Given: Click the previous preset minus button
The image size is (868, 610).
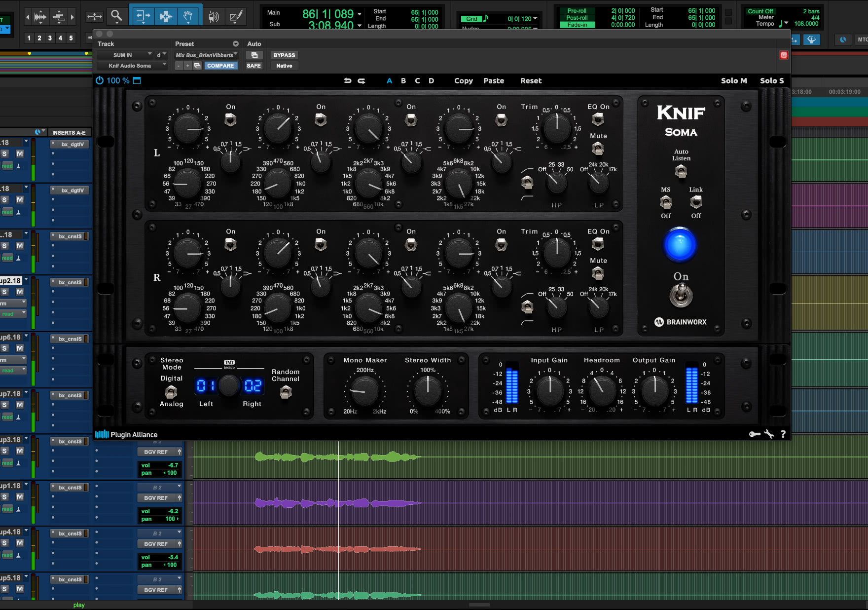Looking at the screenshot, I should click(179, 66).
